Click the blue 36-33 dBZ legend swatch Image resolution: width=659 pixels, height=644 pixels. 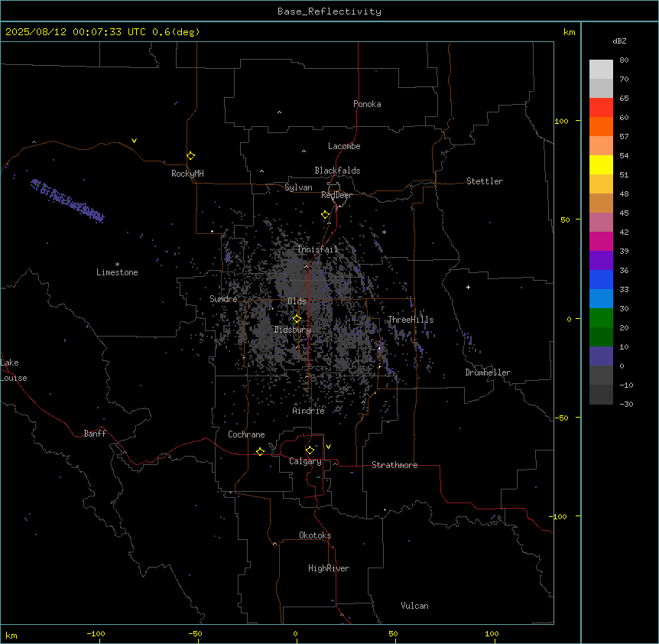[601, 279]
